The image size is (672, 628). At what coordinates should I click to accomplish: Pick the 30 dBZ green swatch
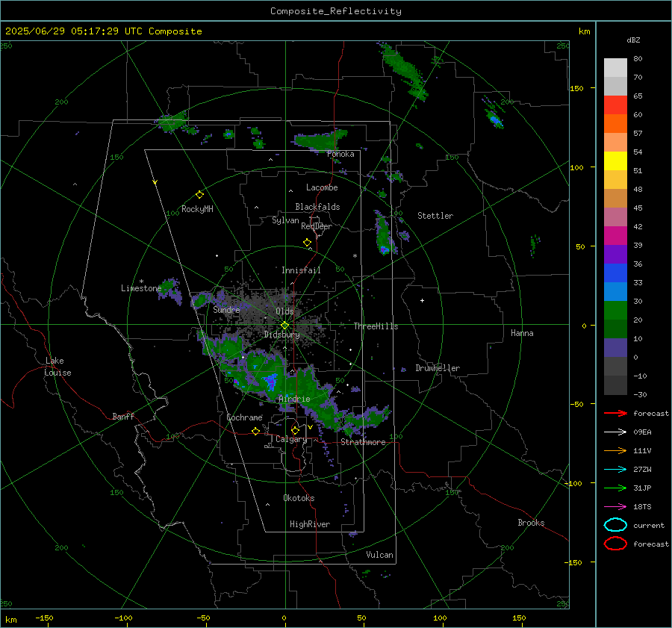(x=615, y=310)
